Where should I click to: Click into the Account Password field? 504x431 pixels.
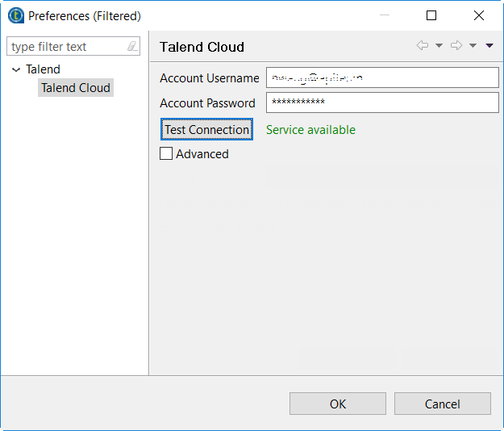(382, 103)
